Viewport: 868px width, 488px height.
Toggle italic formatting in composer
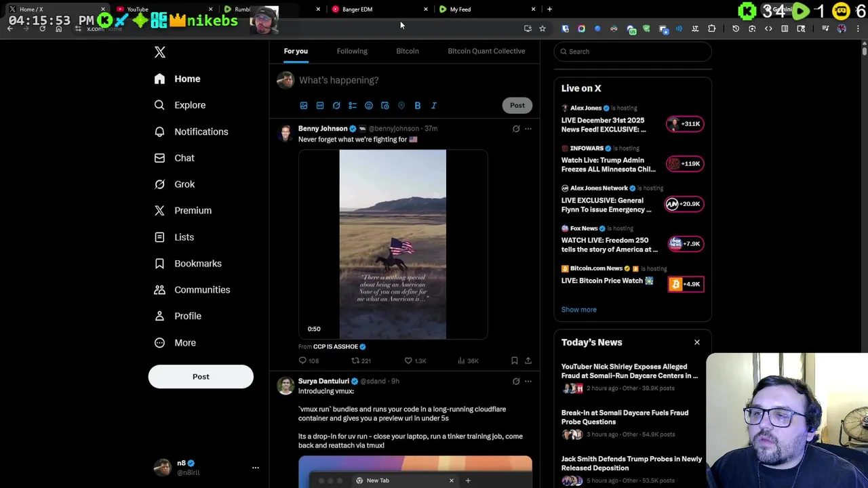[x=434, y=106]
